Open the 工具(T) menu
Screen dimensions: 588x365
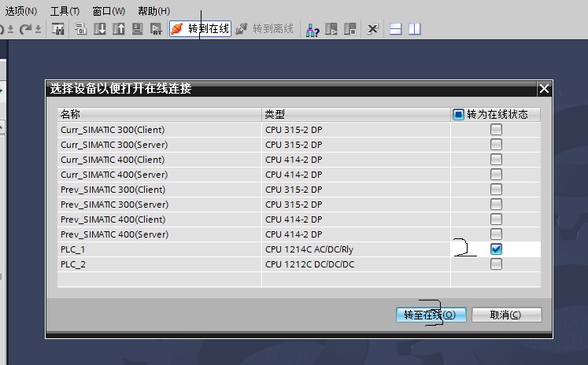click(x=65, y=11)
